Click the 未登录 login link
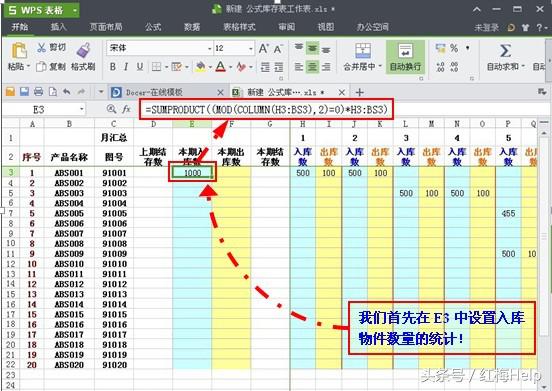Viewport: 552px width, 391px height. pos(486,27)
